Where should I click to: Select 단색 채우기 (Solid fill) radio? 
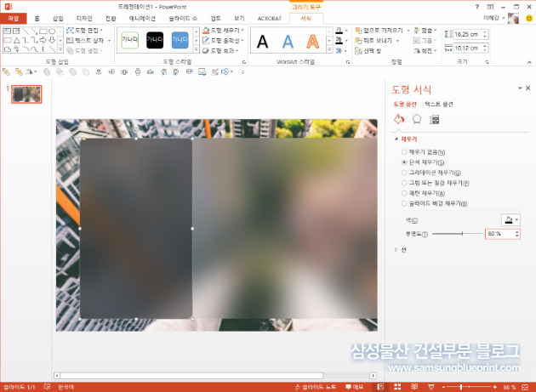pos(404,162)
